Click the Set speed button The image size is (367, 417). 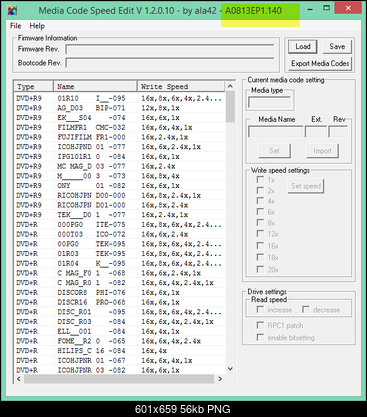pos(306,186)
